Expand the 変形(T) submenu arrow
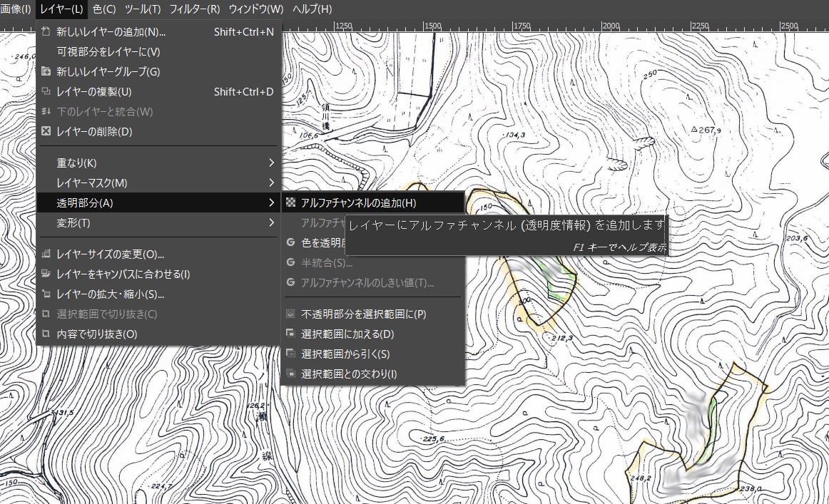Viewport: 829px width, 504px height. tap(271, 223)
